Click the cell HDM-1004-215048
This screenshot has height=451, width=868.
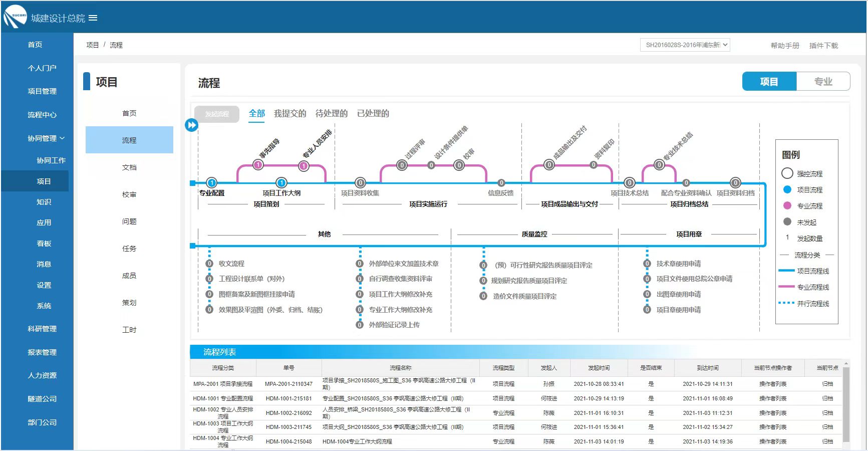click(288, 441)
